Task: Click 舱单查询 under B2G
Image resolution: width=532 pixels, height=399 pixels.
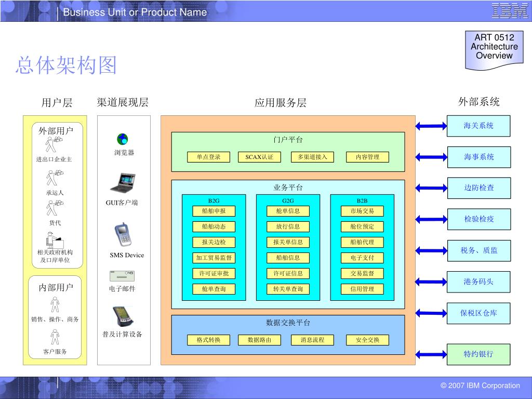Action: coord(214,289)
